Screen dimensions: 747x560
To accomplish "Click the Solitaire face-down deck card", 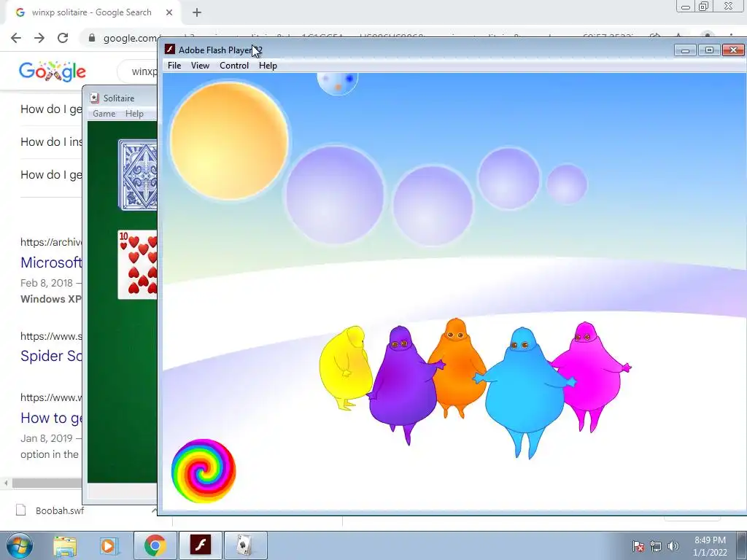I will 138,175.
